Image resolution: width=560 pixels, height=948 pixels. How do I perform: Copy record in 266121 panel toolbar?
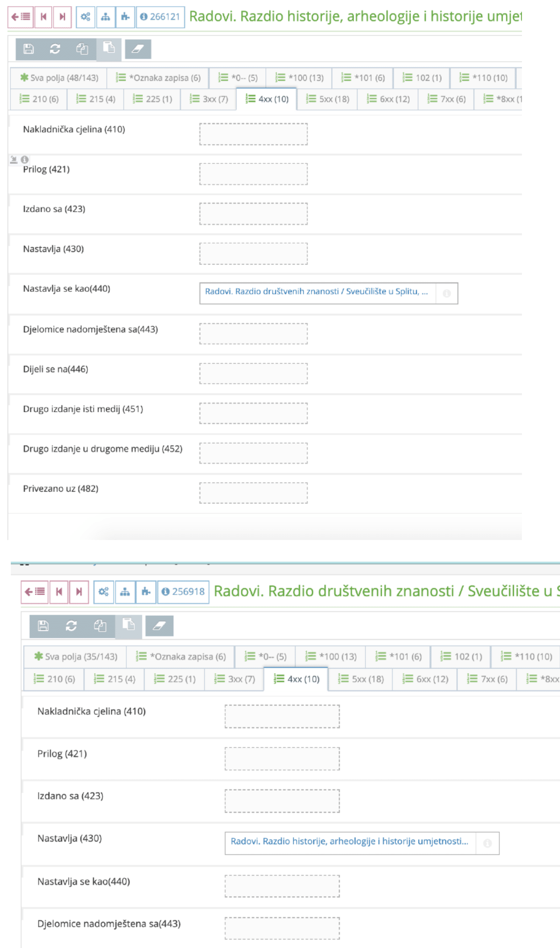[82, 49]
